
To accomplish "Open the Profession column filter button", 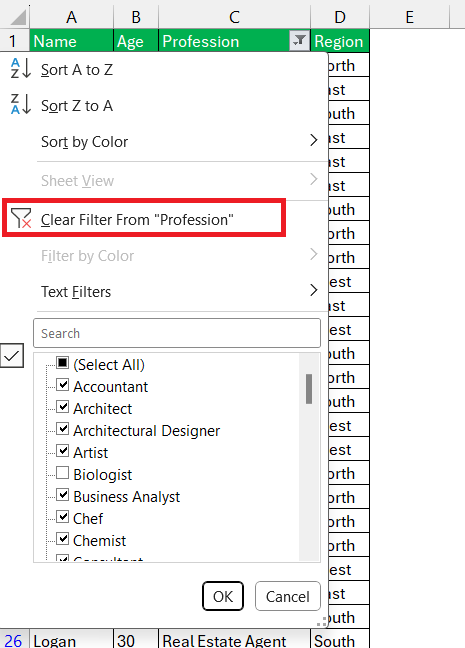I will point(299,40).
